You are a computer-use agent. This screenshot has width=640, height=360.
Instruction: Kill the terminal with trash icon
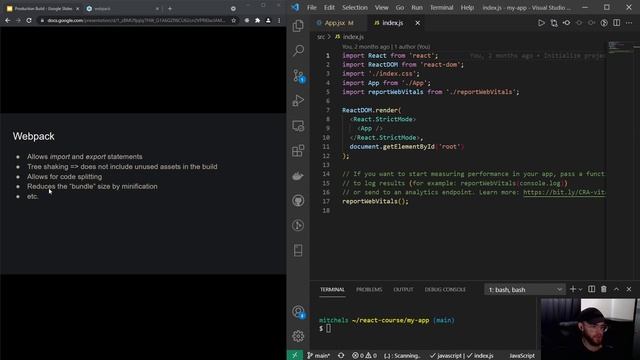(x=604, y=289)
